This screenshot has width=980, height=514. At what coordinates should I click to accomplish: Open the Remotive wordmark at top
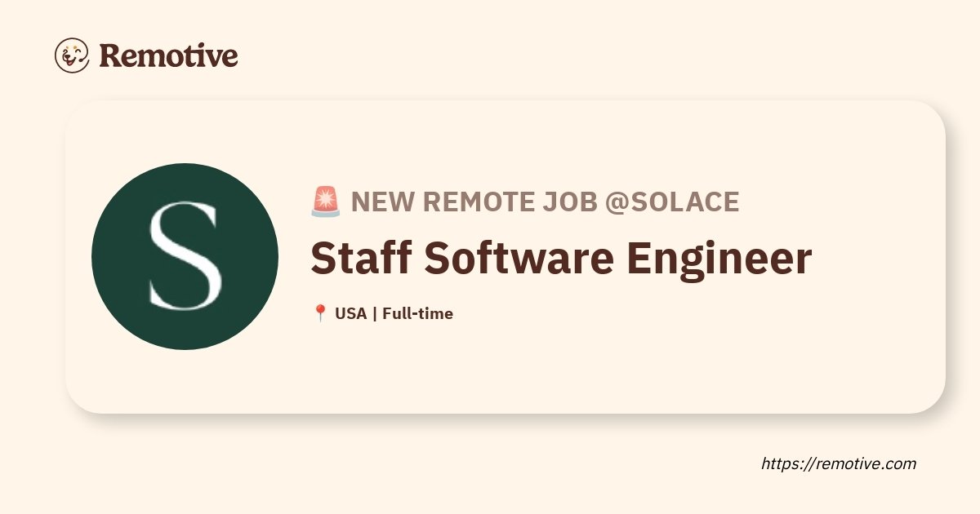pos(169,55)
